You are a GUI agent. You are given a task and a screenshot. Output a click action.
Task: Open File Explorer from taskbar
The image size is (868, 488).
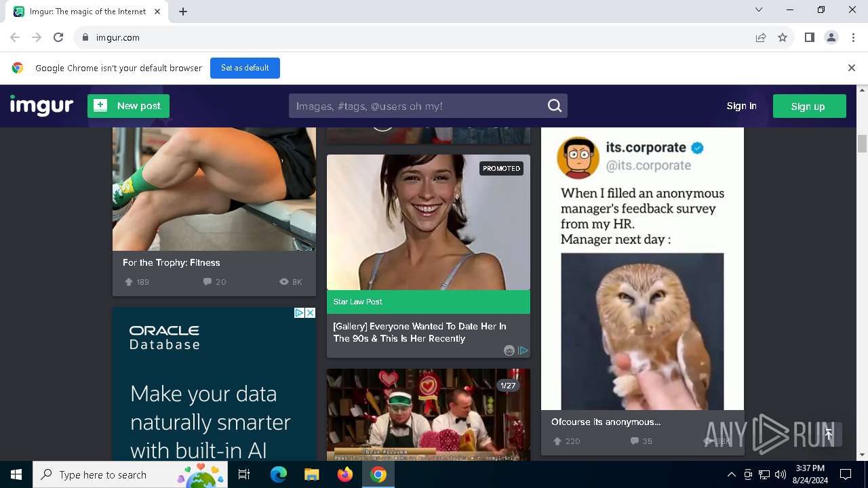click(x=312, y=474)
